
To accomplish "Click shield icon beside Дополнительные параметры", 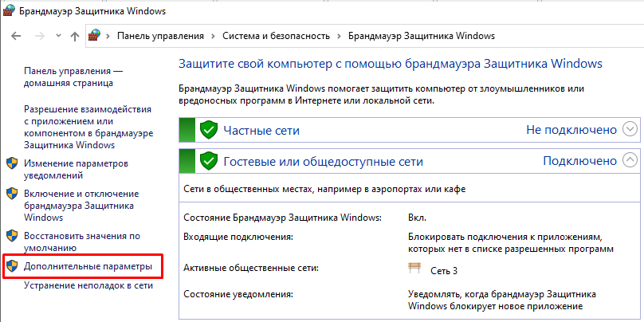I will tap(11, 265).
